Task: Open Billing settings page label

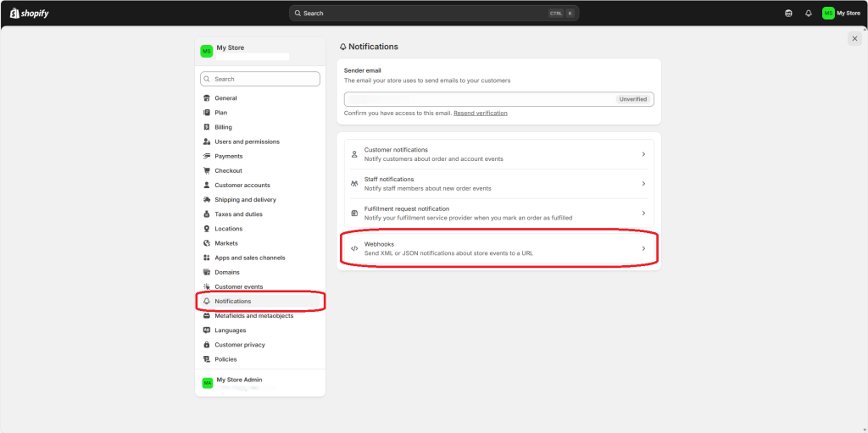Action: pos(223,127)
